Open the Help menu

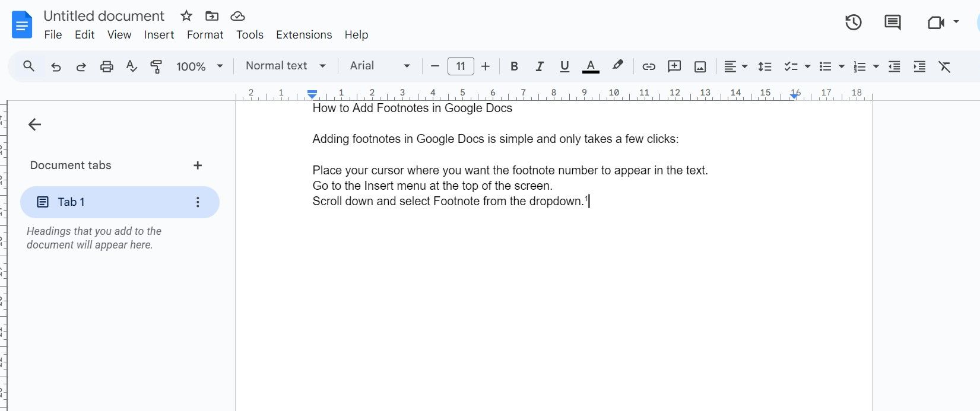(357, 35)
